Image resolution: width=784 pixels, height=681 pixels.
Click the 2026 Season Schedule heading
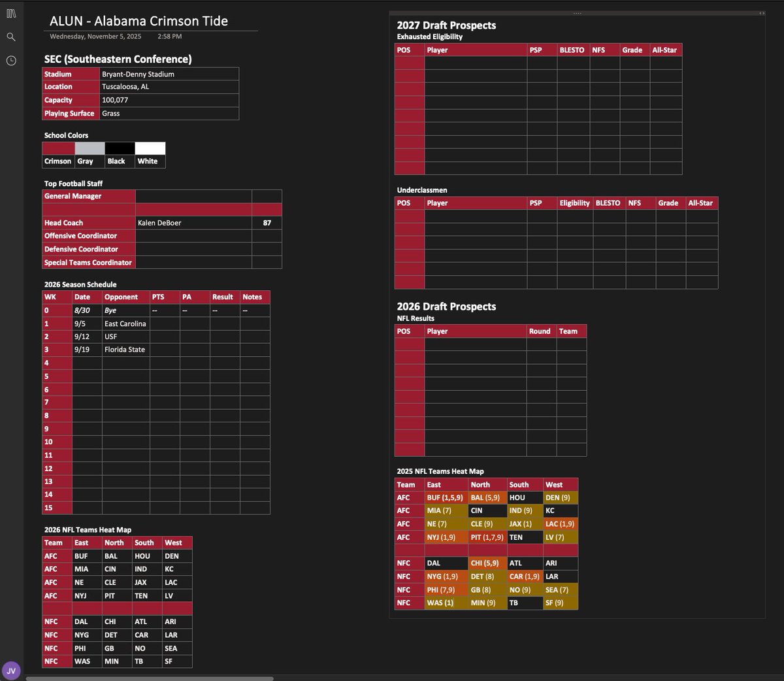tap(80, 284)
